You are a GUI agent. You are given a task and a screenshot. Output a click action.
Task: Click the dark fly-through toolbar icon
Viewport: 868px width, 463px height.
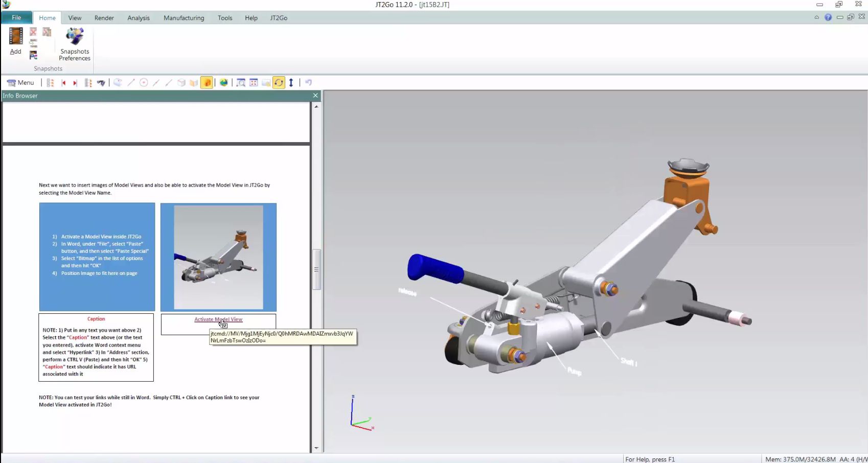pos(101,82)
